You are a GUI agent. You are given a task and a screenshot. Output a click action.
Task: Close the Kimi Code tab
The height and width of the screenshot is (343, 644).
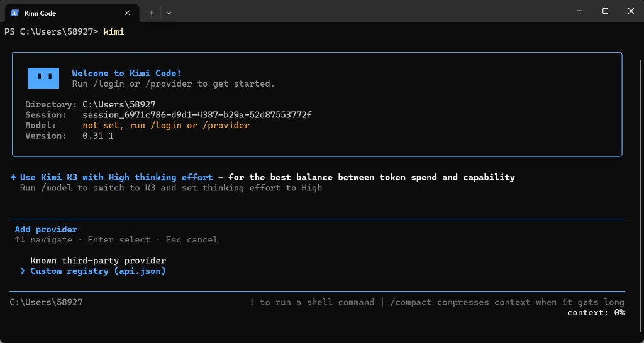[127, 13]
